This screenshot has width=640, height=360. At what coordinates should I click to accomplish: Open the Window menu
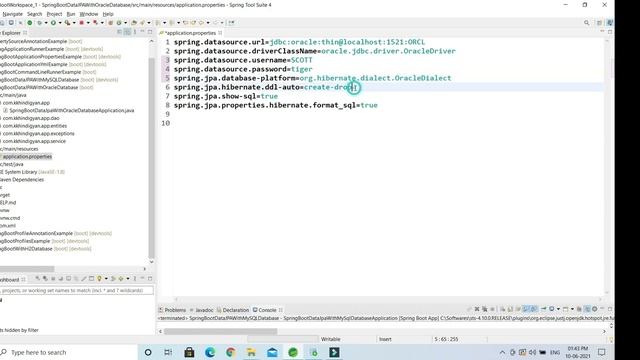tap(89, 14)
